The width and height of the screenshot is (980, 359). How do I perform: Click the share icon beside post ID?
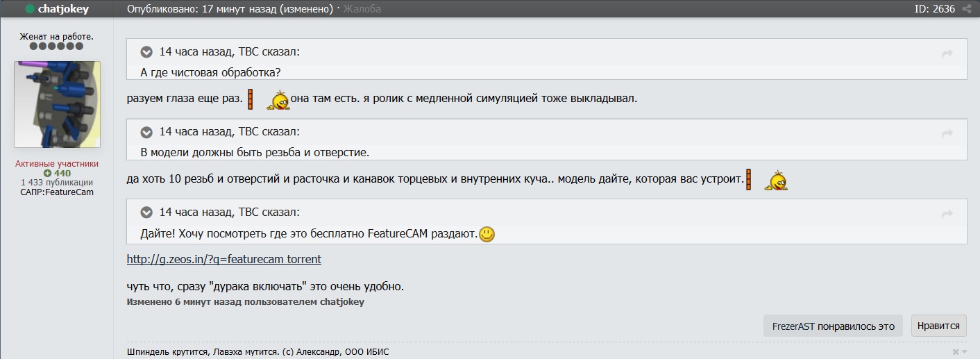[x=967, y=9]
